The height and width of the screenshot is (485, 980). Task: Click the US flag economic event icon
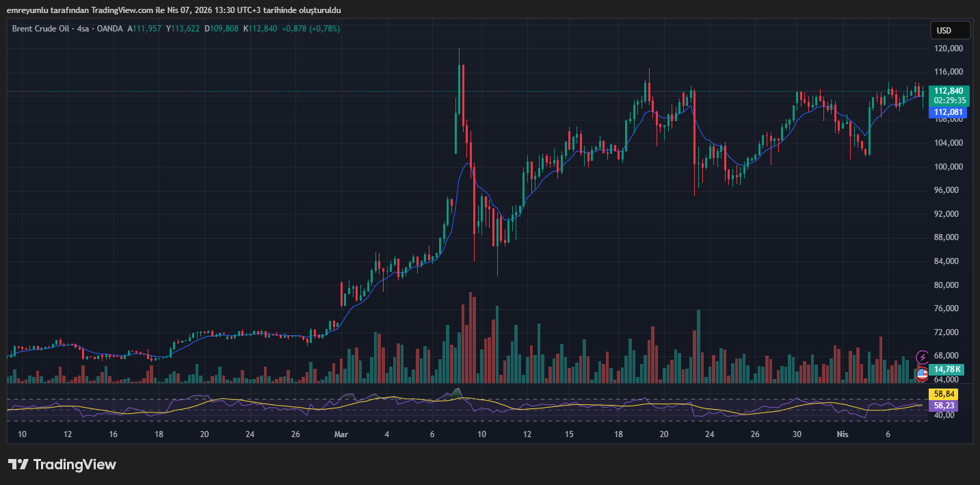[923, 373]
